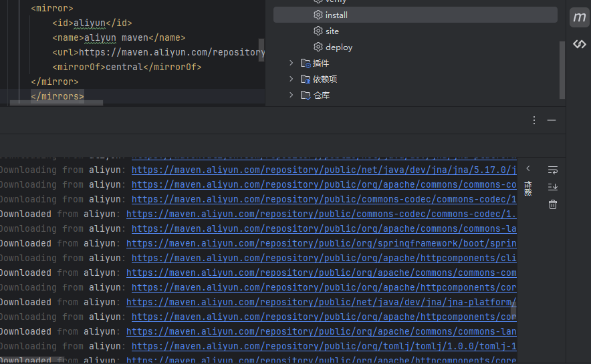
Task: Hide the tool window with the dash icon
Action: pos(552,120)
